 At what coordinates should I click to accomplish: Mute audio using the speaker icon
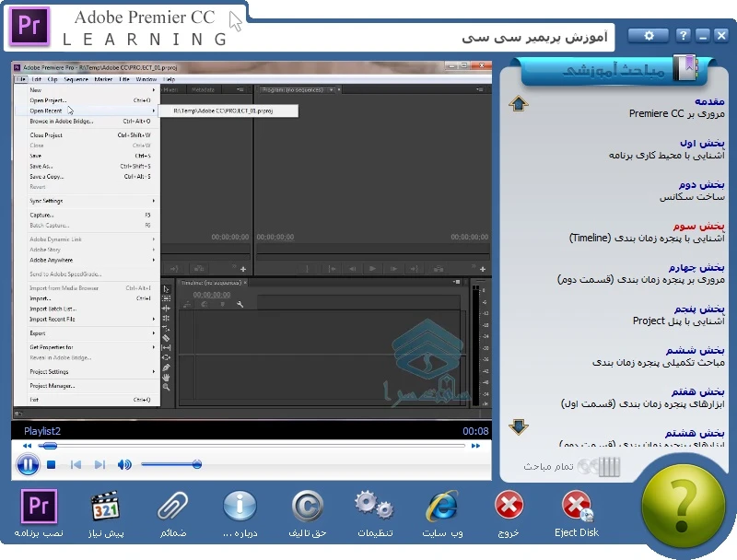pos(124,465)
